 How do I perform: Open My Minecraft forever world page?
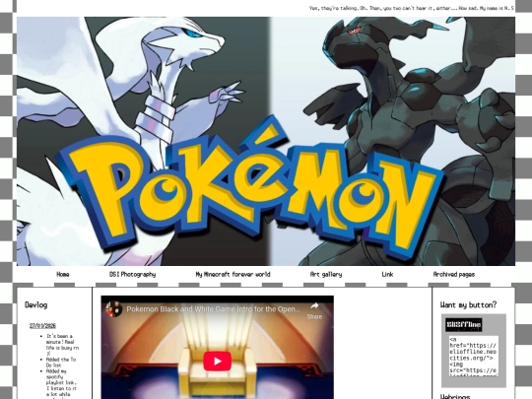[233, 274]
